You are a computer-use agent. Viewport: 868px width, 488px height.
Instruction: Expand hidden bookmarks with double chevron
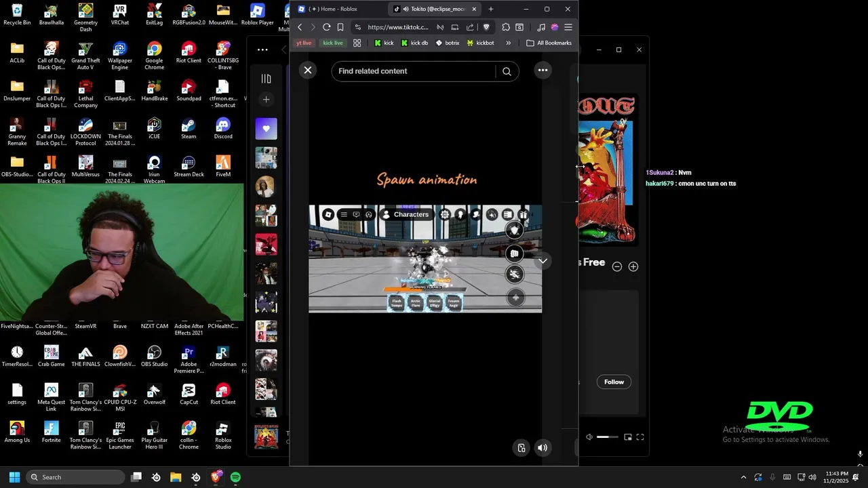coord(509,43)
